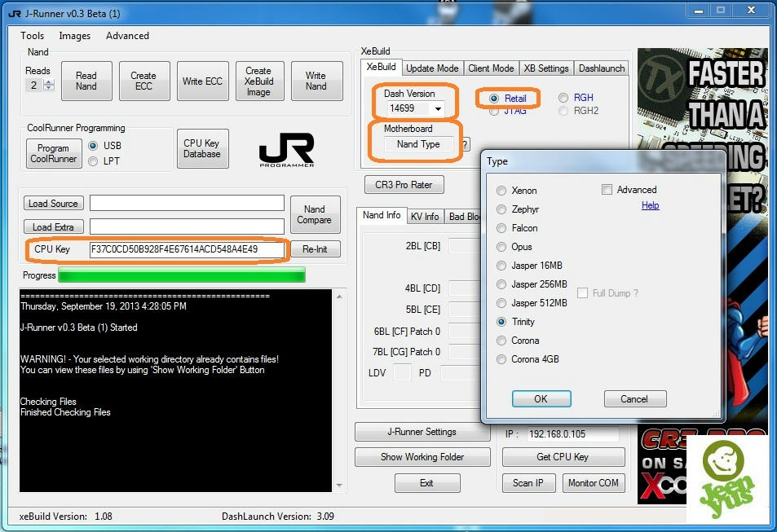
Task: Switch to the XB Settings tab
Action: [546, 68]
